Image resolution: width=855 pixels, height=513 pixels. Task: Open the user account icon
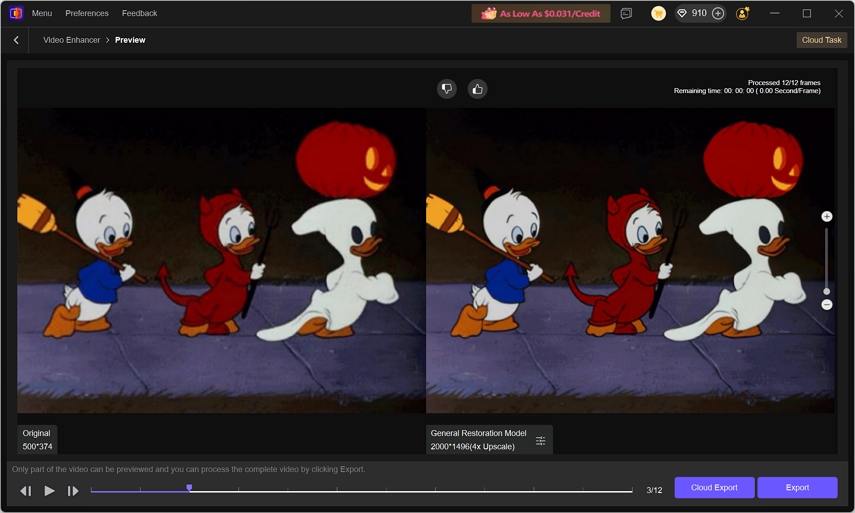(x=742, y=14)
